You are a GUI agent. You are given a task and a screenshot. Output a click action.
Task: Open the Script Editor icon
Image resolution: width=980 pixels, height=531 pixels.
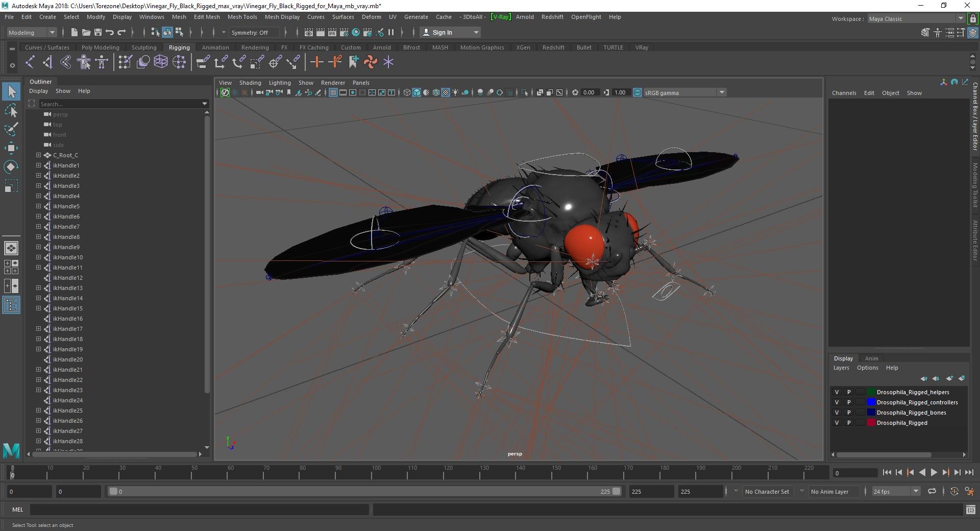[x=971, y=510]
